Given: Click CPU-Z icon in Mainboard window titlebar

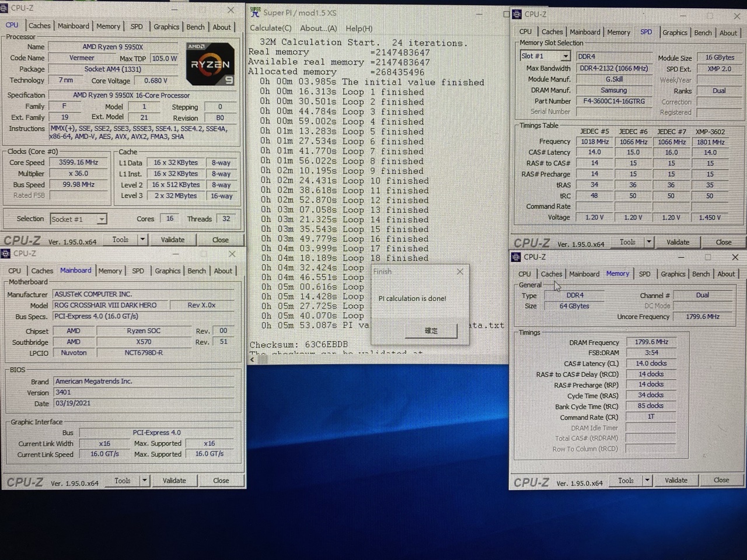Looking at the screenshot, I should click(x=5, y=254).
